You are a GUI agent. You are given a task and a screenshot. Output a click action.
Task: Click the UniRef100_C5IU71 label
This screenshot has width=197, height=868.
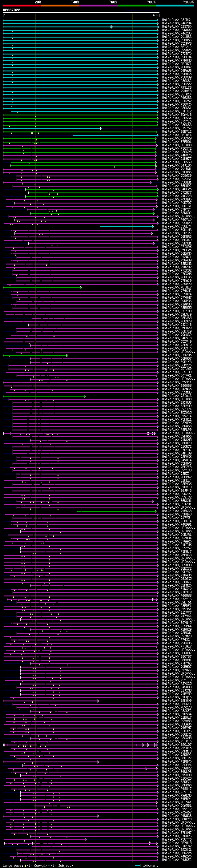(176, 64)
